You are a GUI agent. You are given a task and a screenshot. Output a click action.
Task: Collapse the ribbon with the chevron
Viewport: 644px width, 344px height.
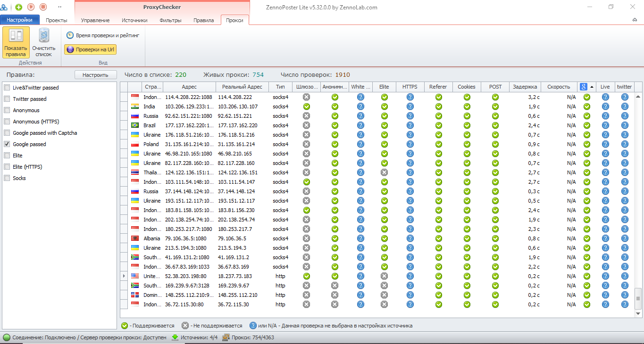pyautogui.click(x=635, y=20)
